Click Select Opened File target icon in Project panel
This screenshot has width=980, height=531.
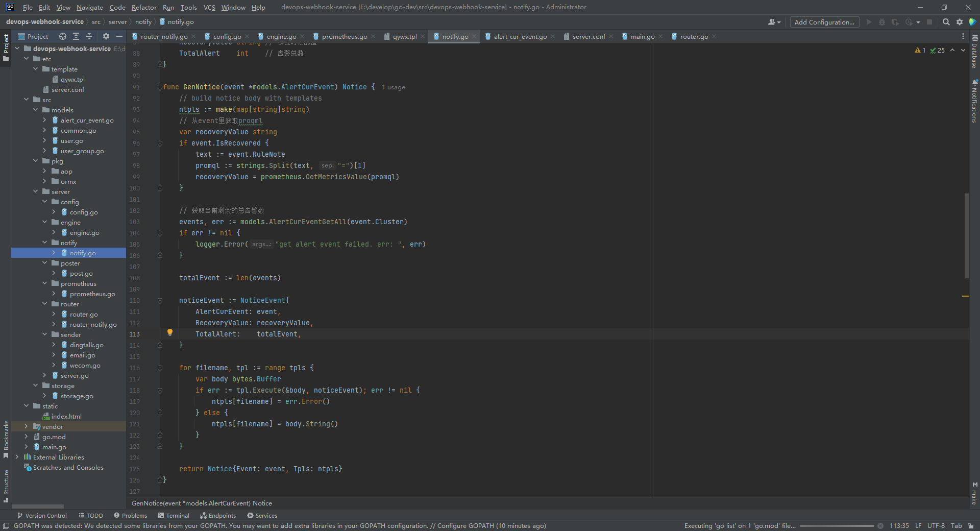tap(62, 36)
